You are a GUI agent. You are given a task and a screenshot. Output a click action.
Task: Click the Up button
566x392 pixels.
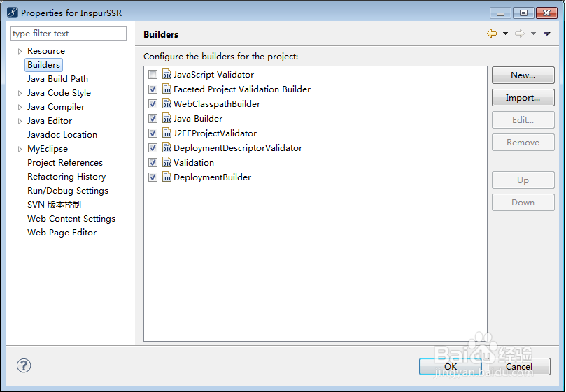point(523,180)
